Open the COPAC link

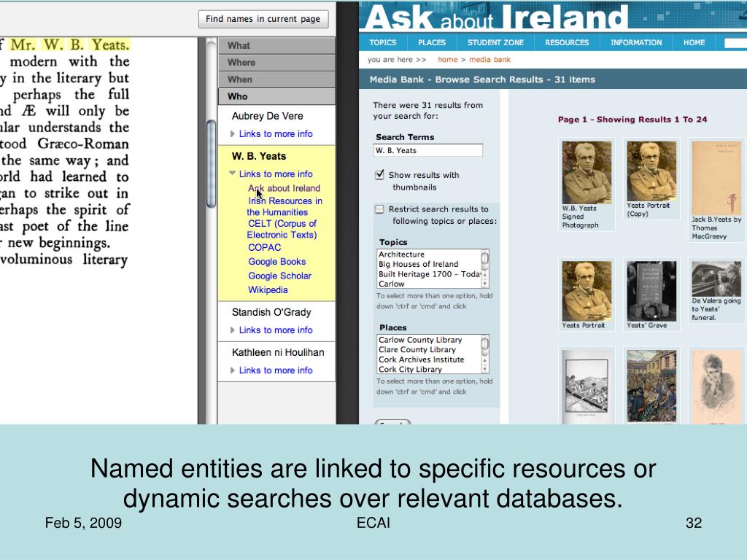tap(264, 248)
